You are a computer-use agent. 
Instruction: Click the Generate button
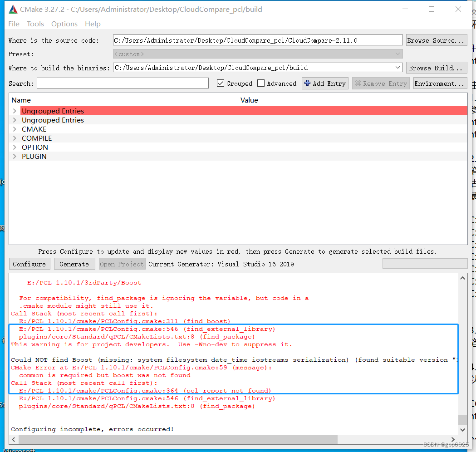click(x=74, y=264)
